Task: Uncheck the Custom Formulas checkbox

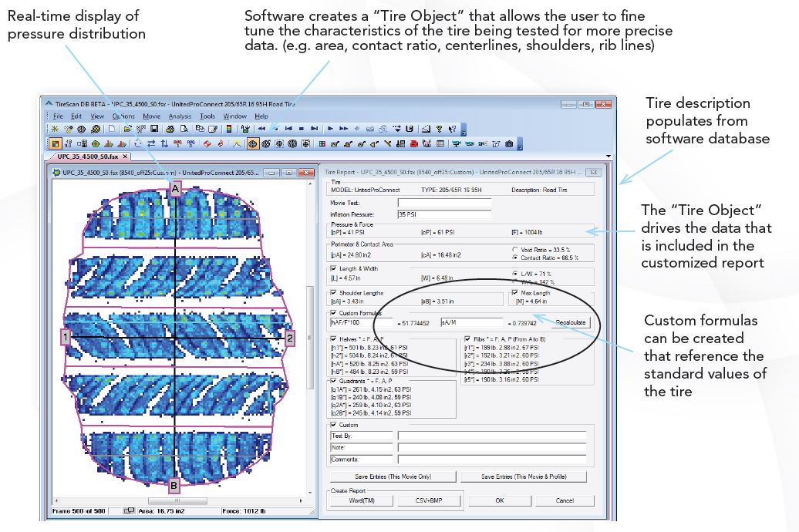Action: [x=333, y=313]
